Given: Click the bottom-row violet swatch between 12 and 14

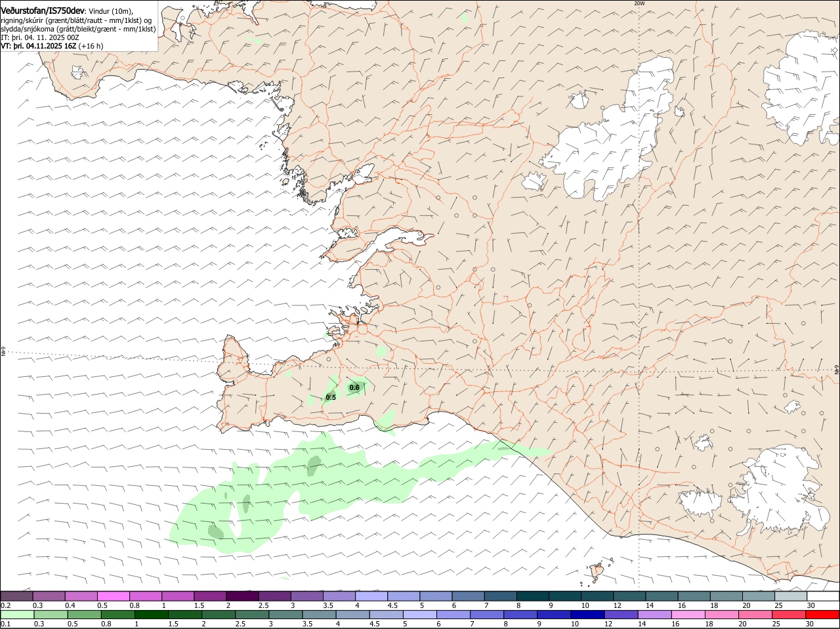Looking at the screenshot, I should pyautogui.click(x=620, y=615).
